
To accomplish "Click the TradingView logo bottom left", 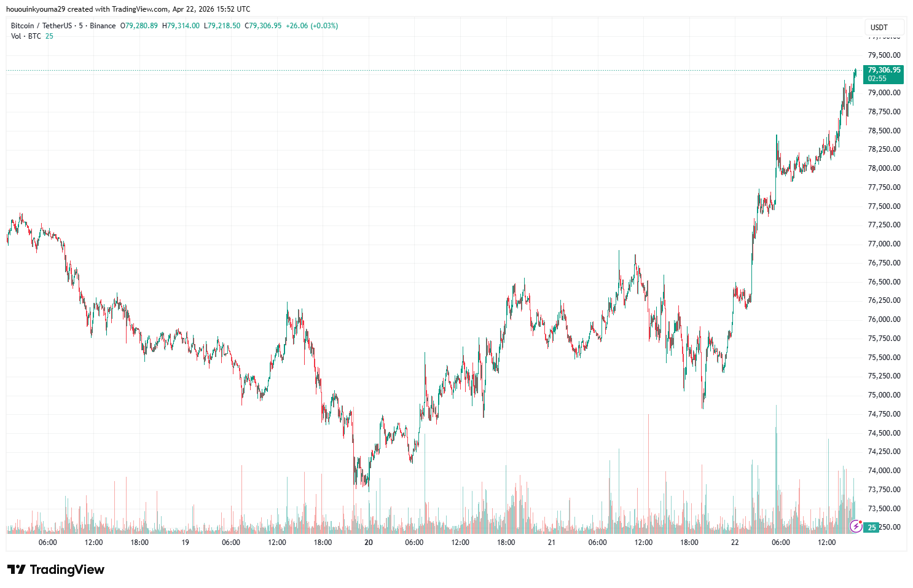I will [x=55, y=570].
